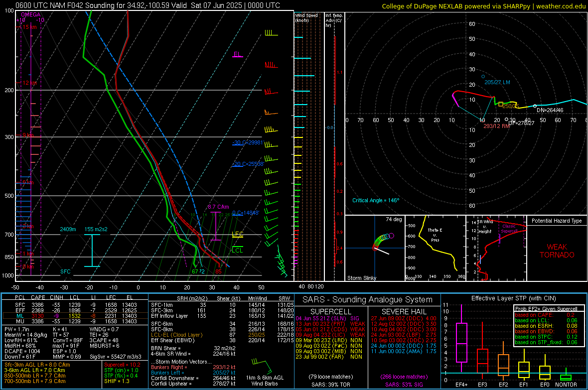Click the LCL-EL (Cloud Layer) shear row
This screenshot has width=588, height=390.
(x=222, y=335)
